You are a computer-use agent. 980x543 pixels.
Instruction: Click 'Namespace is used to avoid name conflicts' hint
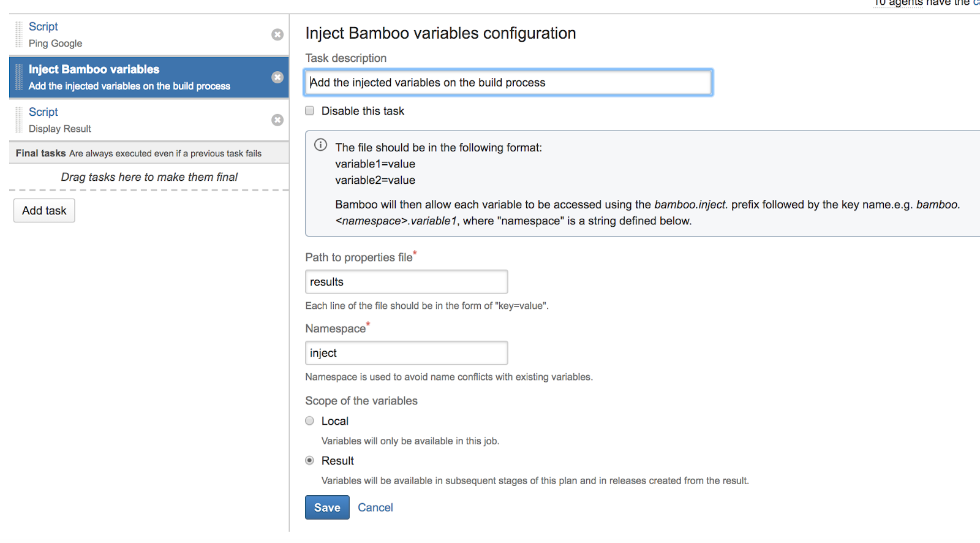[449, 377]
